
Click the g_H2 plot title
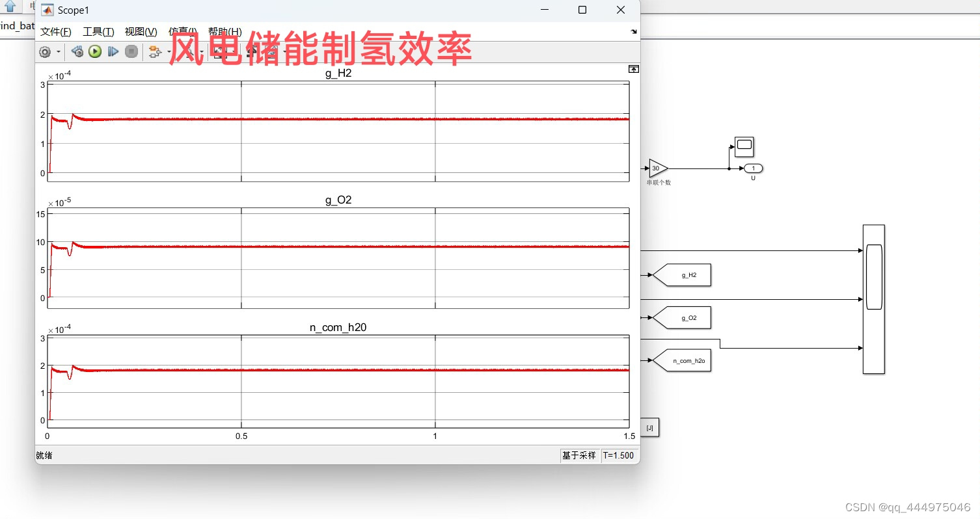tap(338, 73)
